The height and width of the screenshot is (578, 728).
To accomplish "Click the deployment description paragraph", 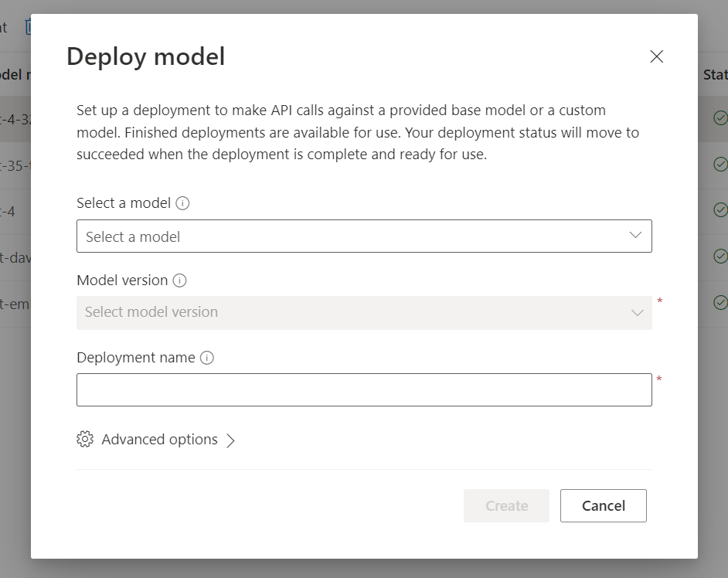I will (358, 132).
